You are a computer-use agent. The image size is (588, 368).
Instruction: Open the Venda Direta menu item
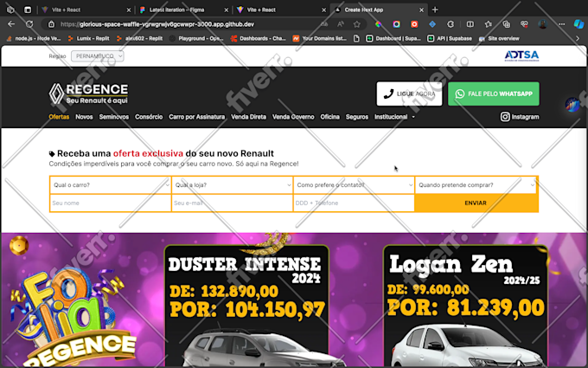pyautogui.click(x=249, y=117)
